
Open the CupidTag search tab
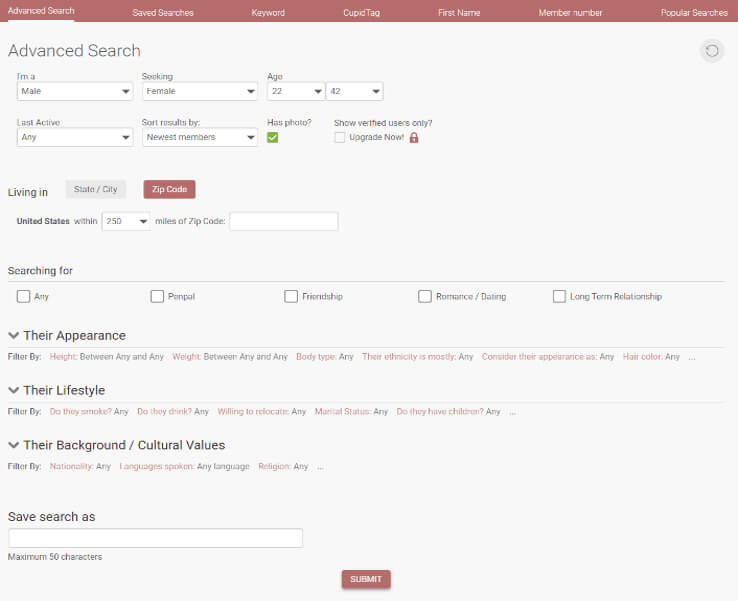[x=360, y=13]
